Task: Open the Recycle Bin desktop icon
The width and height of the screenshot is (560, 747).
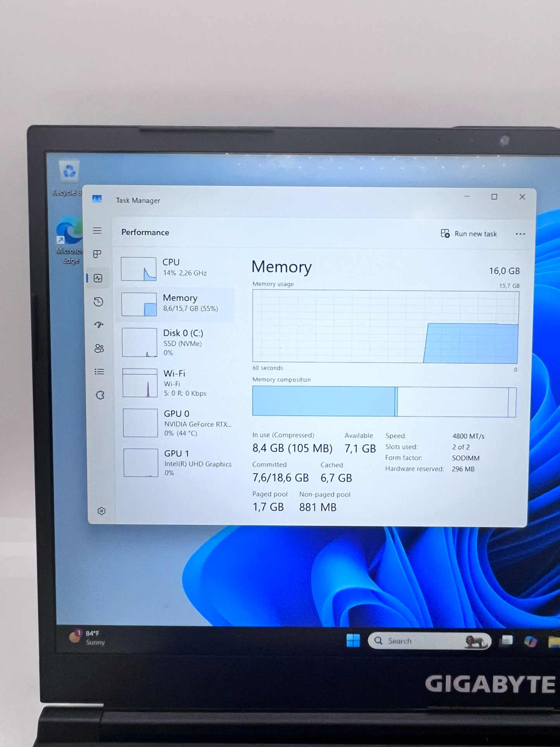Action: tap(67, 178)
